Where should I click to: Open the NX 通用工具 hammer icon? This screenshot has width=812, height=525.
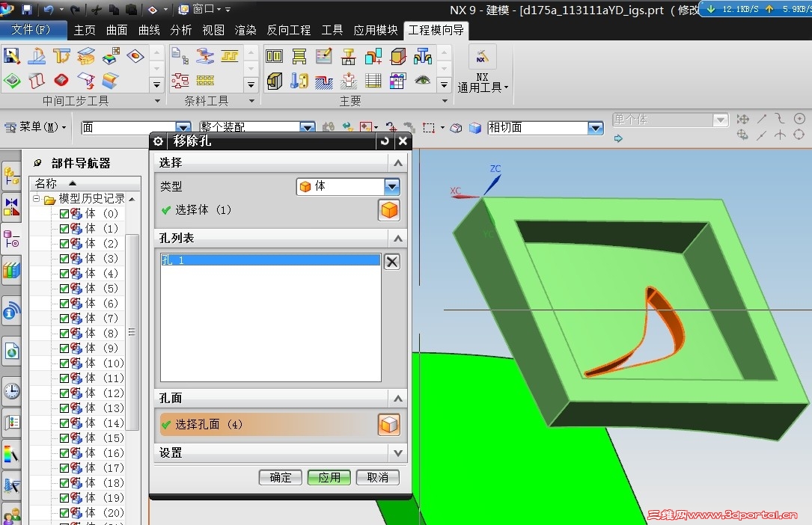pos(482,56)
